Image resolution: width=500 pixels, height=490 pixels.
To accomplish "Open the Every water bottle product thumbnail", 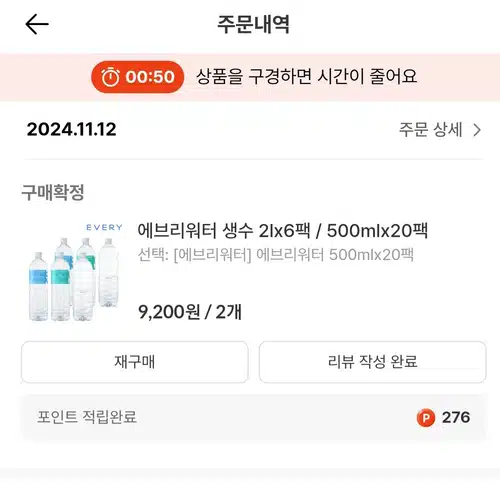I will (x=75, y=272).
